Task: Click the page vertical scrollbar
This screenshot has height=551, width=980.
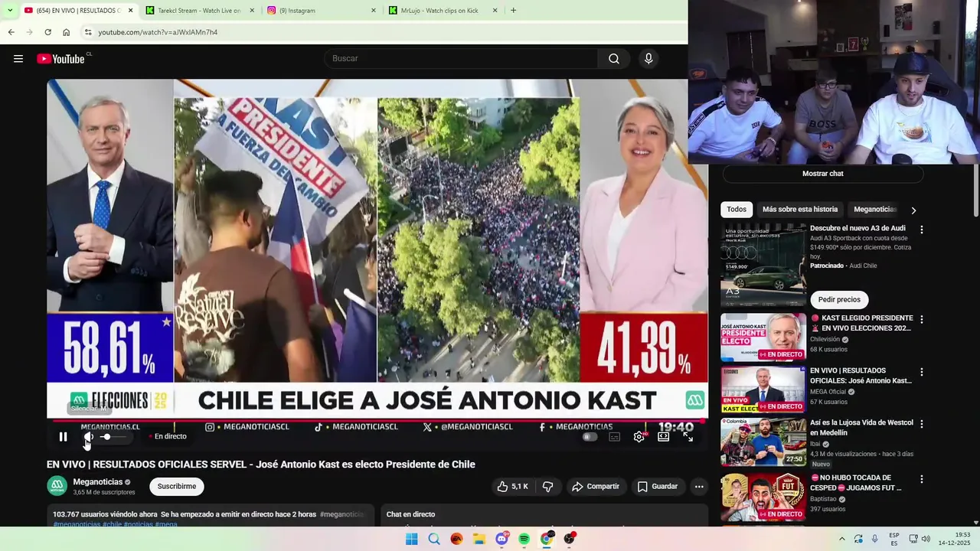Action: click(x=975, y=191)
